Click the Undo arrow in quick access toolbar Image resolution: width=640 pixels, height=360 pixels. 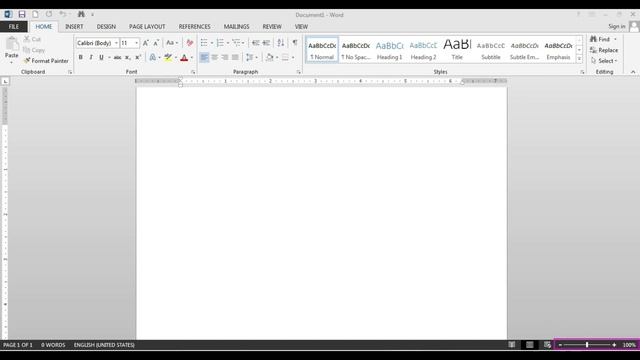click(62, 14)
